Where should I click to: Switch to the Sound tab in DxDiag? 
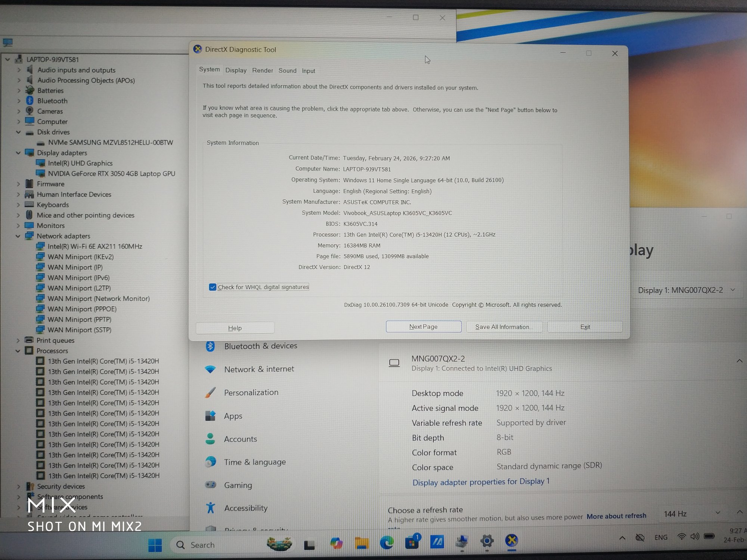pos(287,71)
